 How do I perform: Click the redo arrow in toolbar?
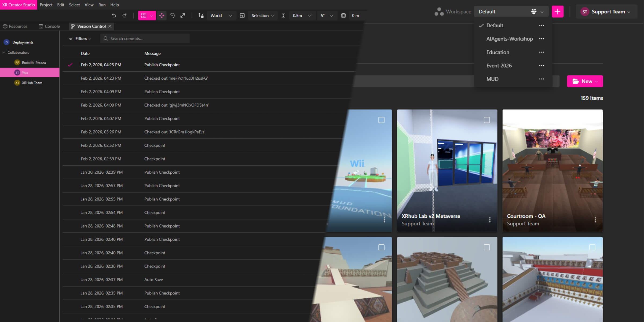[x=125, y=16]
